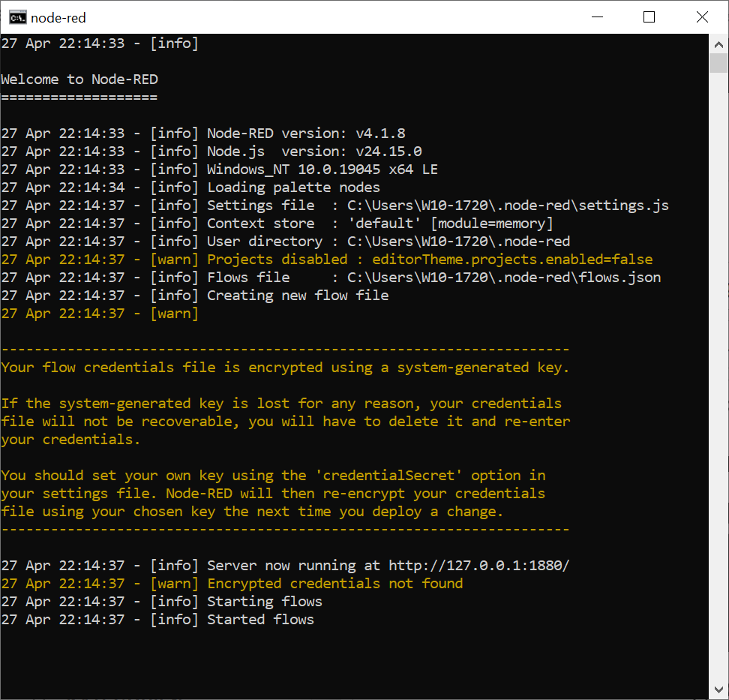Close the node-red console window

pyautogui.click(x=702, y=17)
